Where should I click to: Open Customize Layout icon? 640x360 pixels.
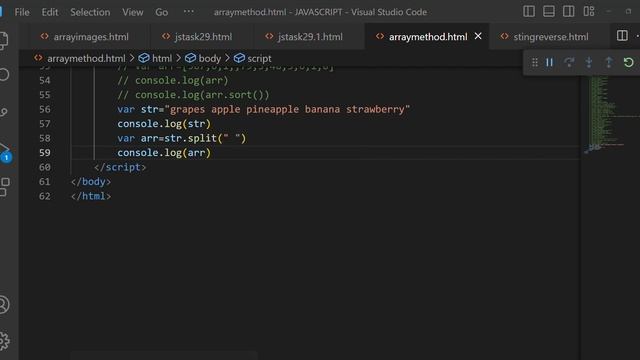tap(589, 11)
